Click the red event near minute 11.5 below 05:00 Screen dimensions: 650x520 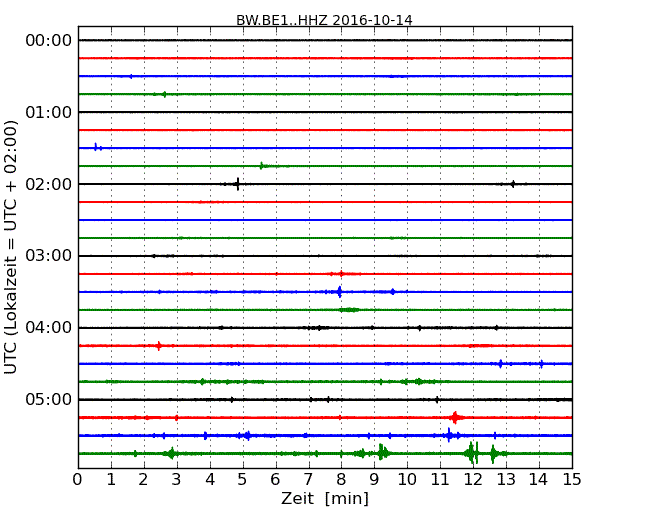tap(455, 417)
